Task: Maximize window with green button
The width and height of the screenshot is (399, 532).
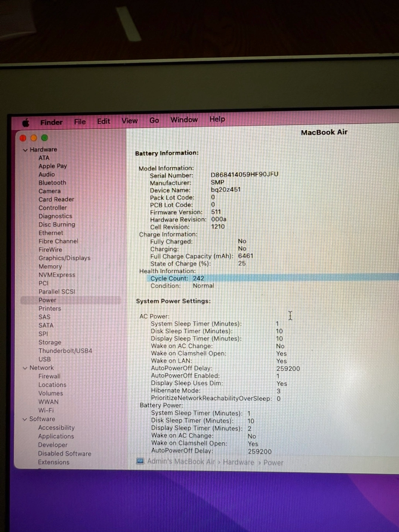Action: pyautogui.click(x=45, y=138)
